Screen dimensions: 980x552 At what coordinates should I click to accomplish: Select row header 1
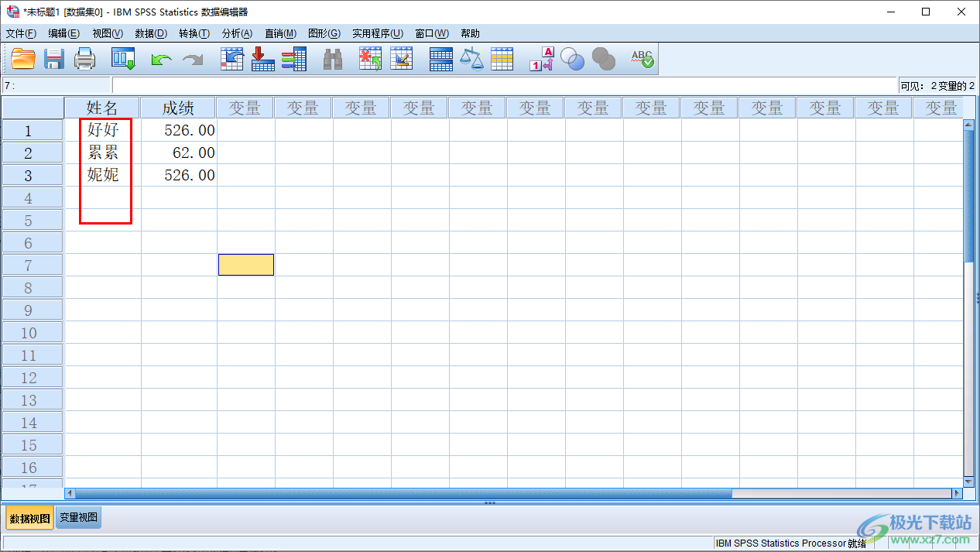pyautogui.click(x=33, y=130)
